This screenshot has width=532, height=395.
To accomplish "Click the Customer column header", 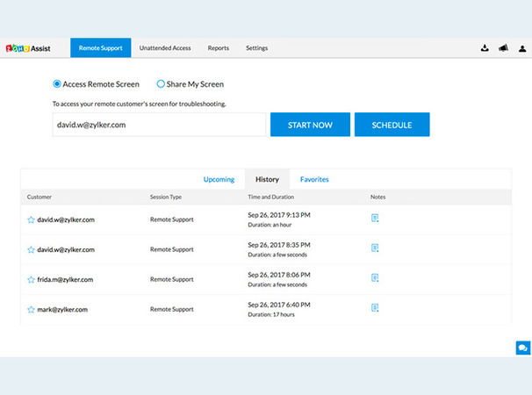I will click(x=40, y=197).
